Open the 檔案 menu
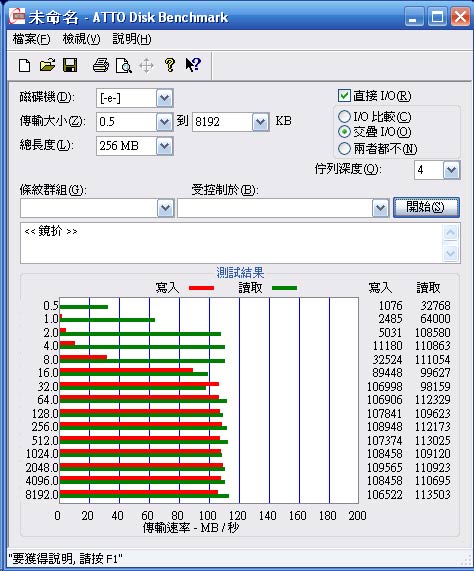 pyautogui.click(x=31, y=39)
